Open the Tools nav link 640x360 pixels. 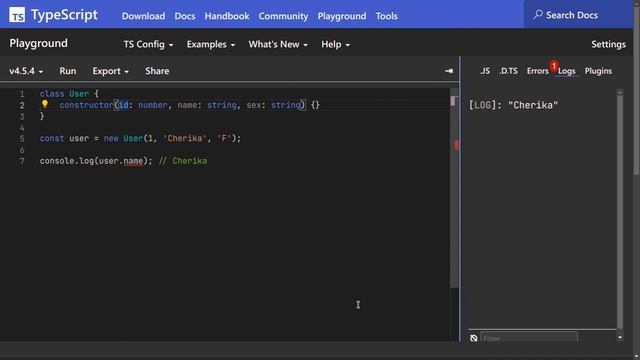pyautogui.click(x=387, y=16)
